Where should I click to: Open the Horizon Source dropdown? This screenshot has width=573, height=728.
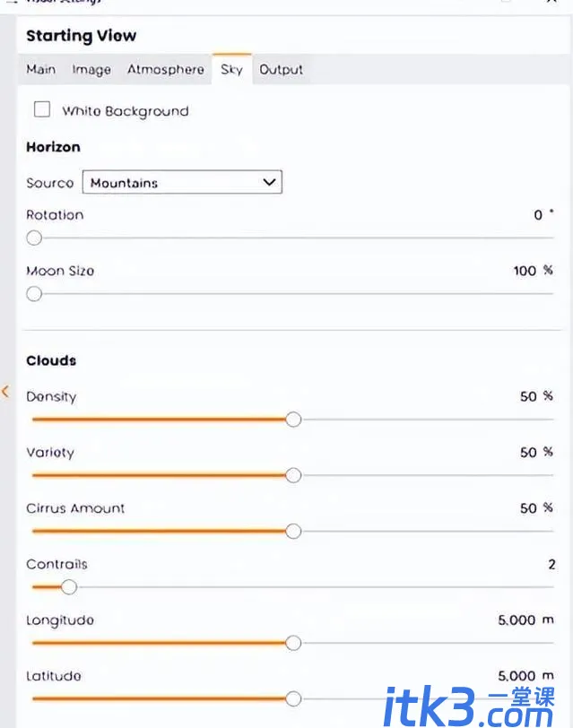[182, 182]
